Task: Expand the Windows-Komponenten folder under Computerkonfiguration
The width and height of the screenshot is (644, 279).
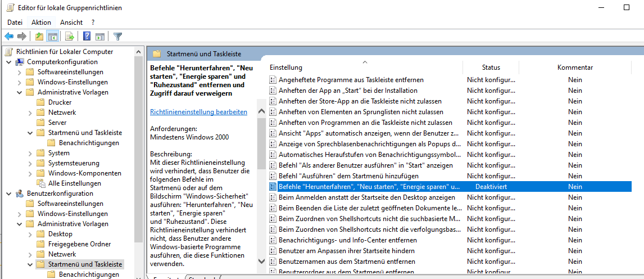Action: click(x=30, y=173)
